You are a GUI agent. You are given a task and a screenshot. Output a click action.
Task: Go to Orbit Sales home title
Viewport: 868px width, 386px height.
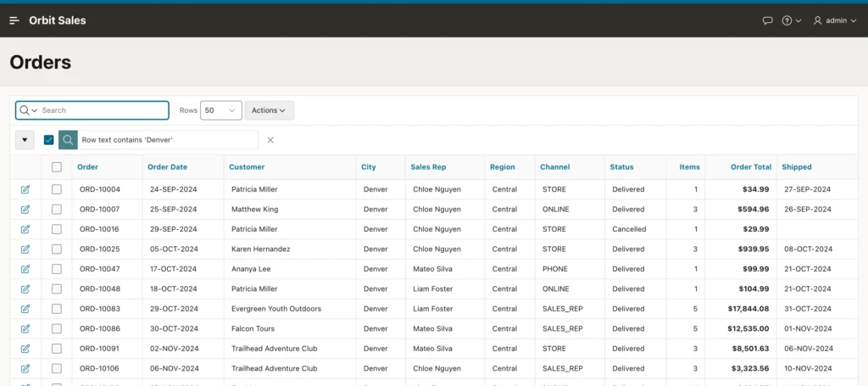coord(58,20)
